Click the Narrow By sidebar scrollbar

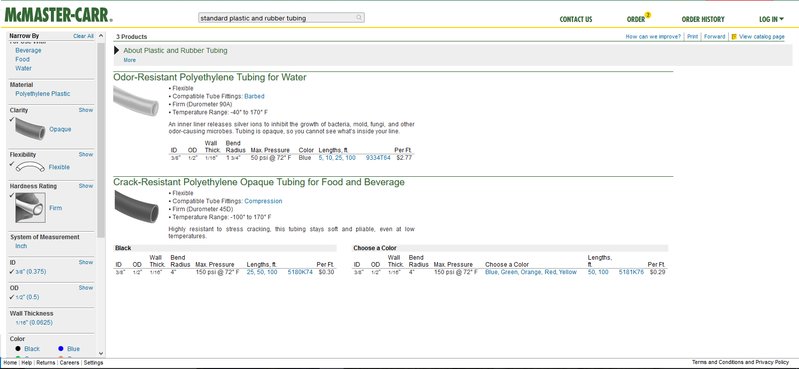[x=101, y=140]
